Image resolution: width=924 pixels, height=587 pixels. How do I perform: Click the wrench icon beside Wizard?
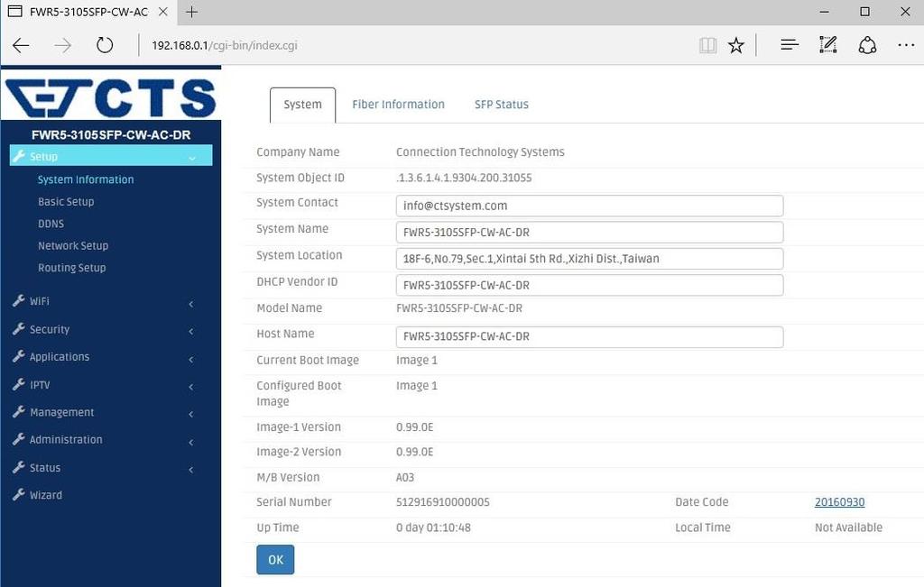19,494
